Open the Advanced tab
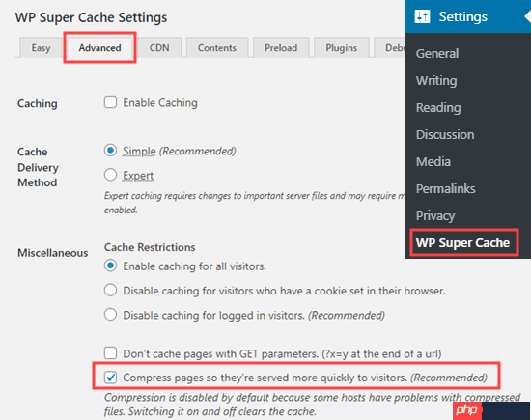 pos(99,47)
